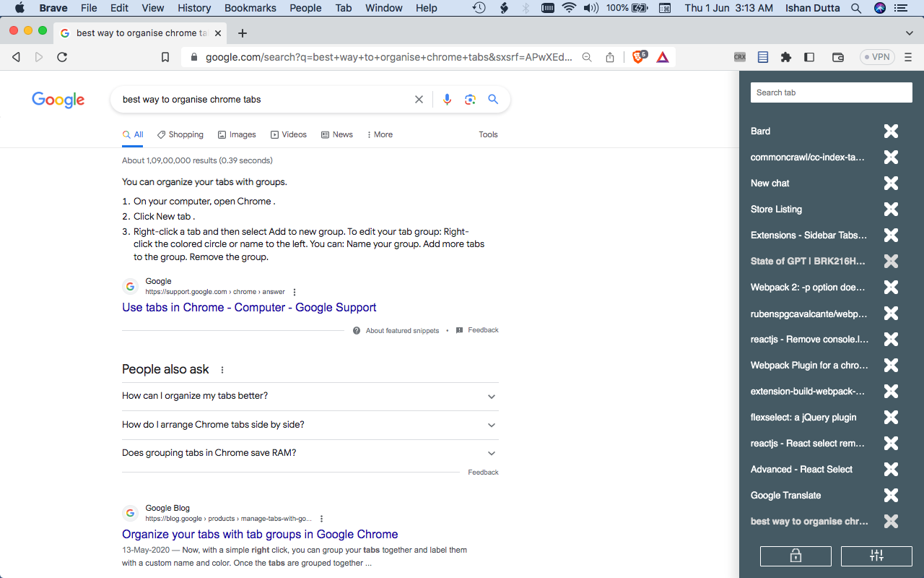924x578 pixels.
Task: Open 'Organize your tabs with tab groups' link
Action: click(x=260, y=534)
